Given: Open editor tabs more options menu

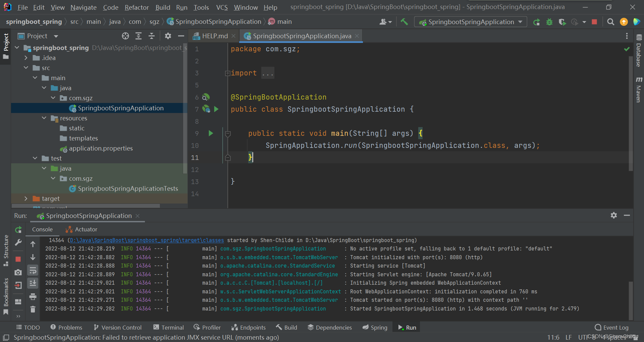Looking at the screenshot, I should [x=627, y=36].
